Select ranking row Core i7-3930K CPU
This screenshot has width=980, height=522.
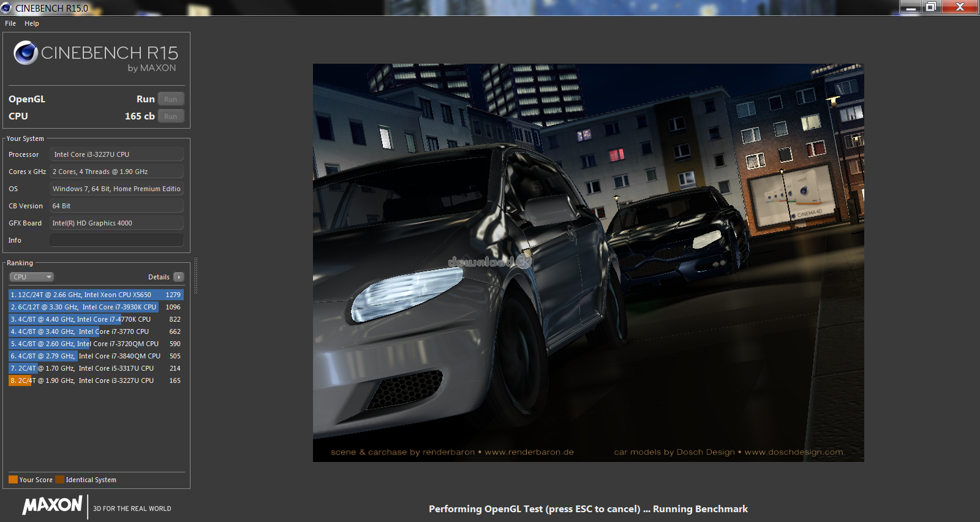click(96, 307)
